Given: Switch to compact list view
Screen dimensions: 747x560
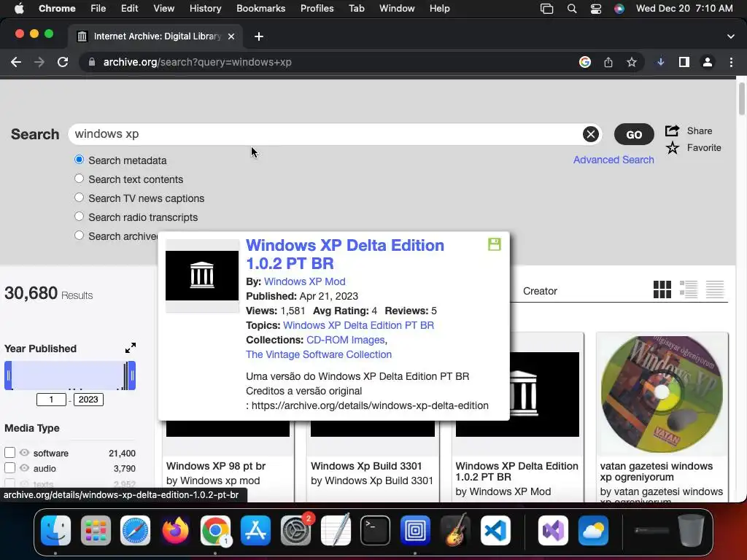Looking at the screenshot, I should pos(715,289).
